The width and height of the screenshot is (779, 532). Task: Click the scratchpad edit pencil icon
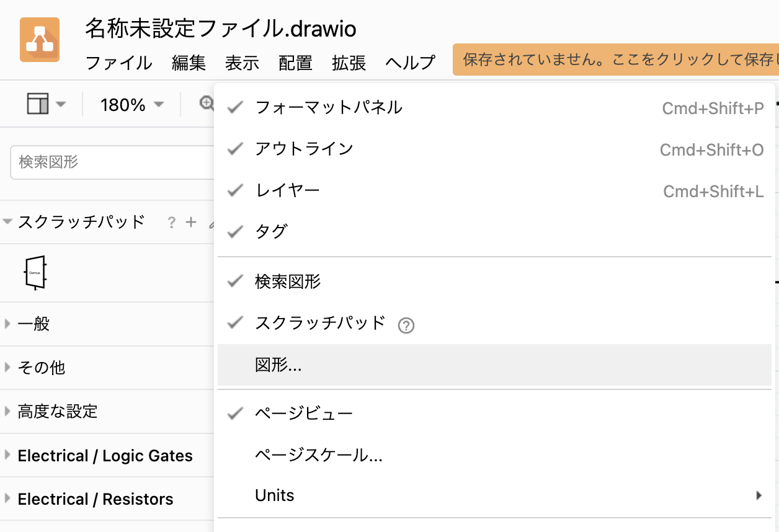212,223
